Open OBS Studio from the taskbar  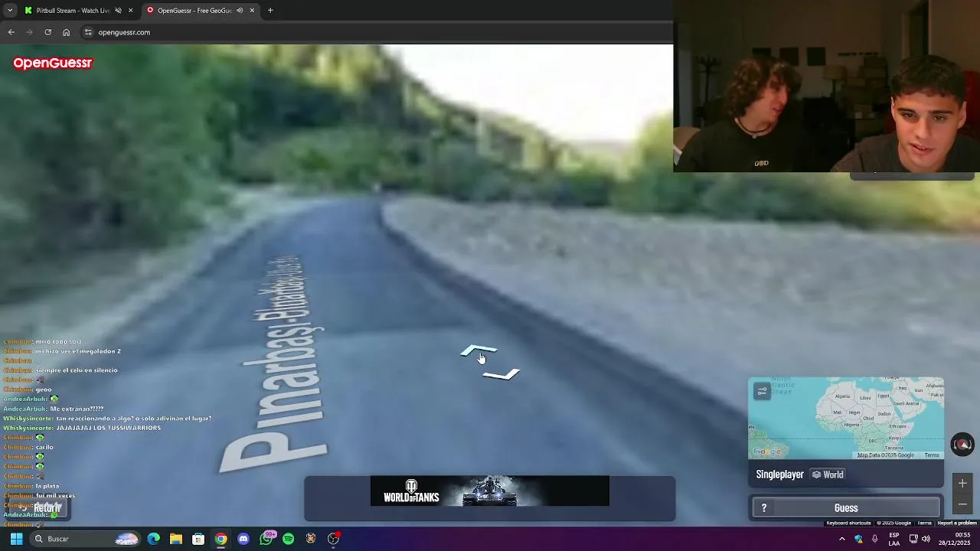(333, 539)
